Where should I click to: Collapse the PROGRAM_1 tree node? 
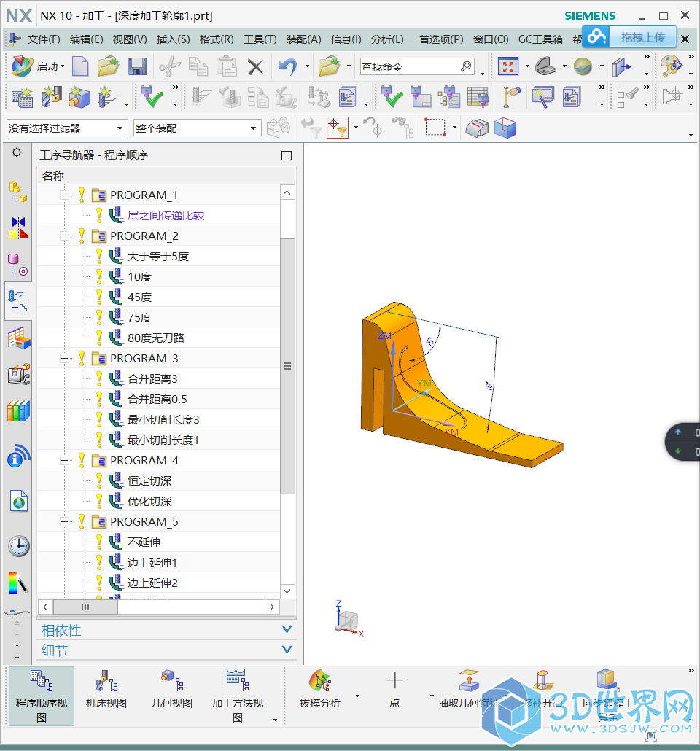[64, 195]
